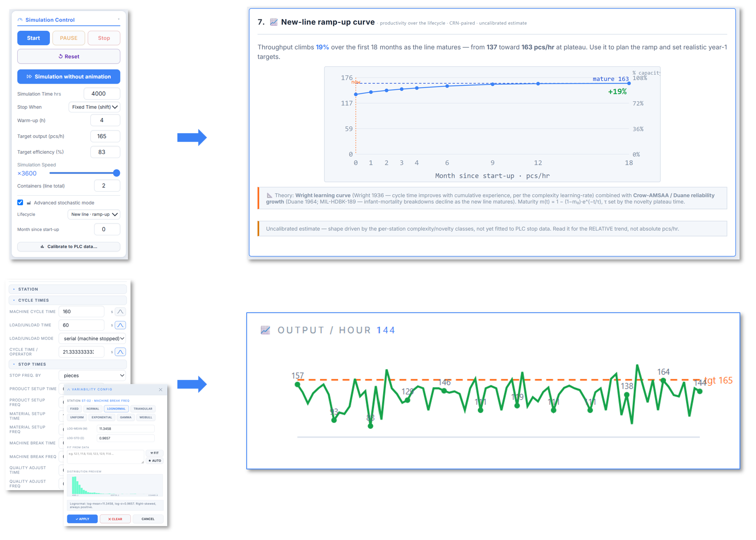Screen dimensions: 756x540
Task: Click the Fit From Data text area
Action: point(106,457)
